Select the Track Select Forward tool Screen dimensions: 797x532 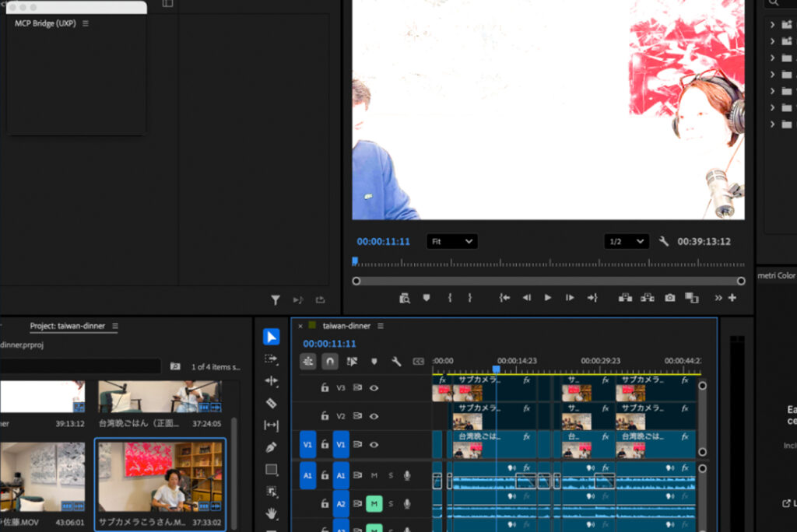271,359
